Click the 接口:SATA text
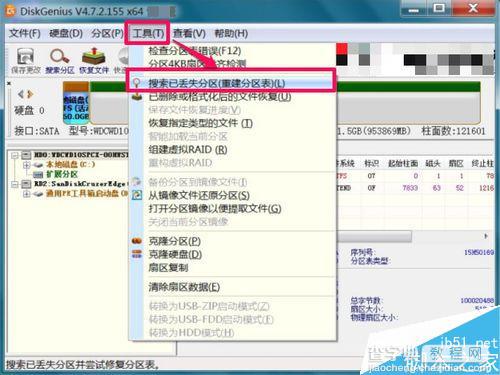This screenshot has width=500, height=375. coord(36,131)
